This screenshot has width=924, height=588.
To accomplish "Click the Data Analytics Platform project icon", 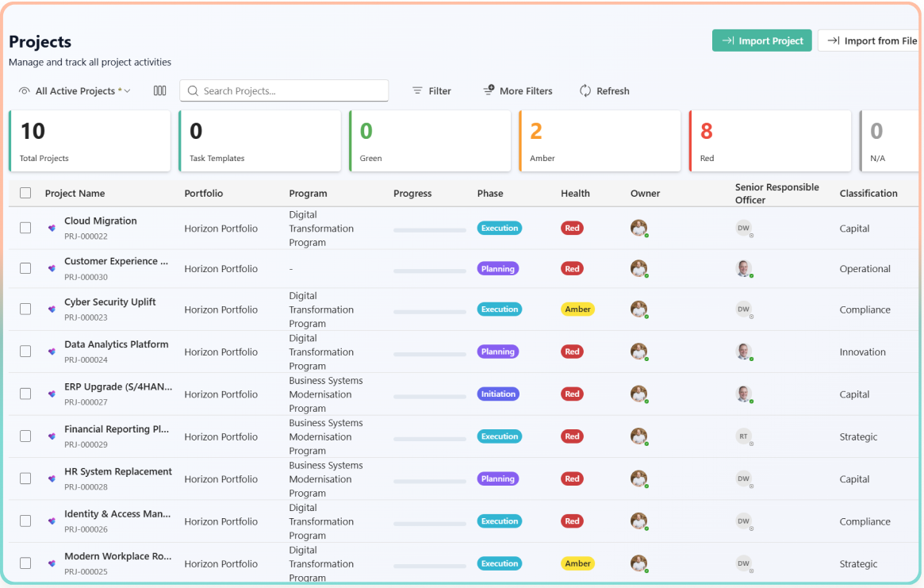I will pyautogui.click(x=51, y=352).
